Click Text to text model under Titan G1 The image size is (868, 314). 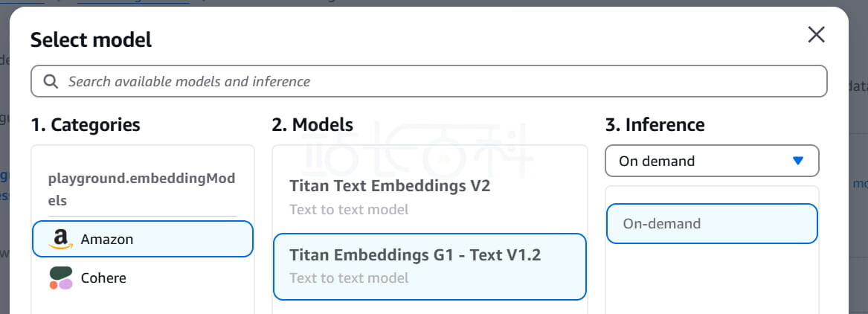tap(349, 278)
